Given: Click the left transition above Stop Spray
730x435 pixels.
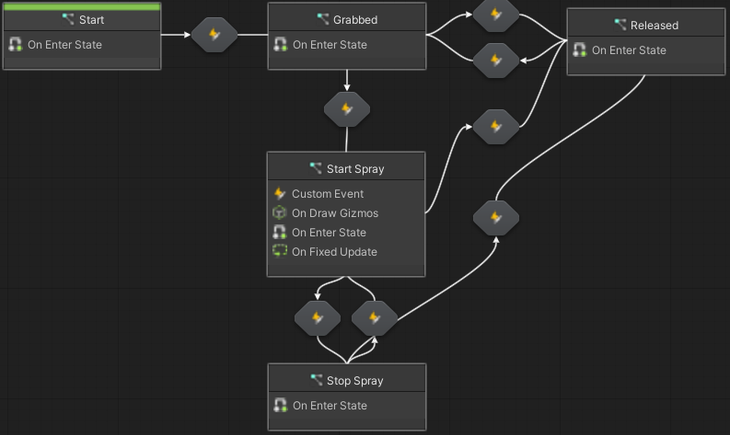Looking at the screenshot, I should click(x=318, y=318).
